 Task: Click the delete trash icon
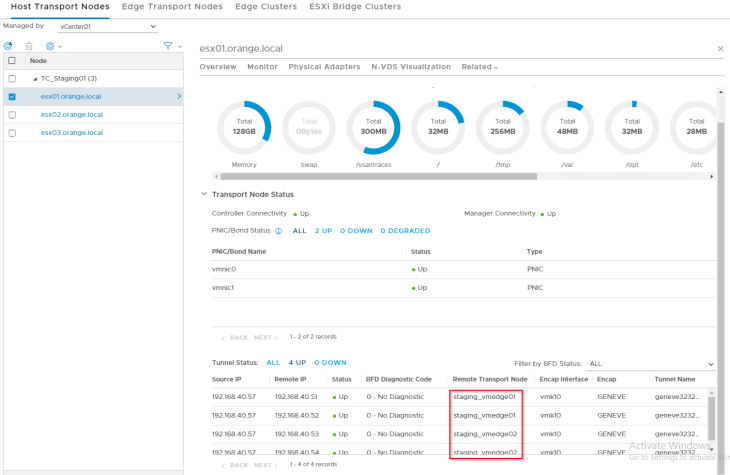pos(28,46)
